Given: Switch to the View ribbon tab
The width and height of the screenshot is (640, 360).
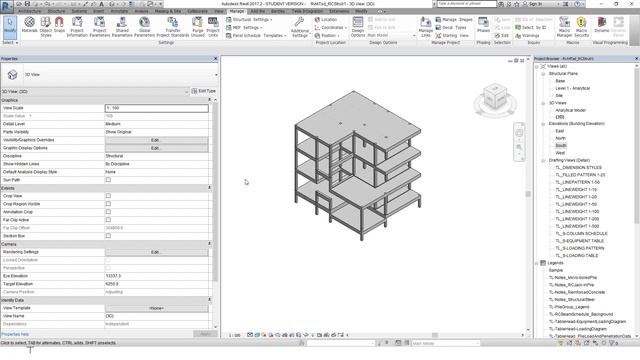Looking at the screenshot, I should coord(219,11).
